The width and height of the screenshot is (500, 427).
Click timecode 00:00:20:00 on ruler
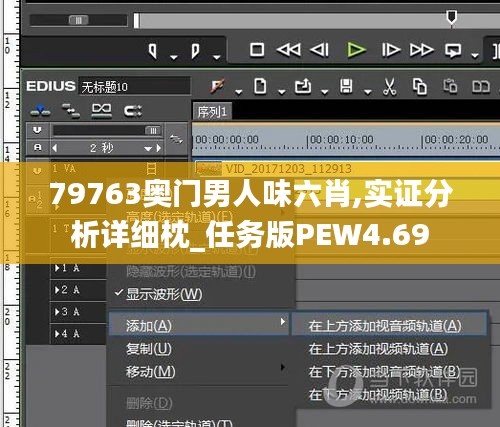(x=457, y=139)
